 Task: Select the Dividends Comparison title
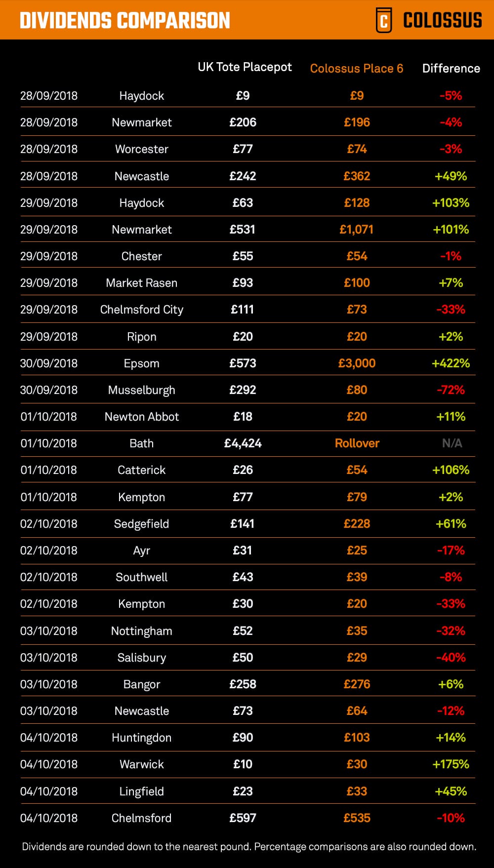(x=125, y=21)
